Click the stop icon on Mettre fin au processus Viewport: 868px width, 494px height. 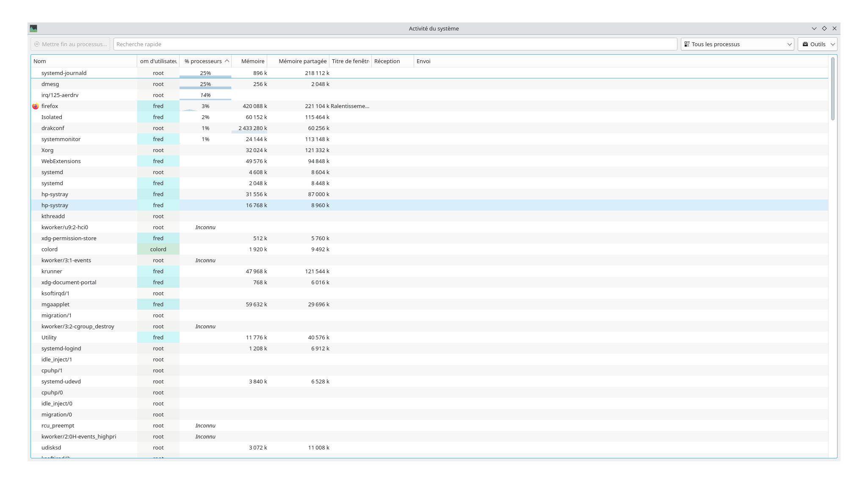pyautogui.click(x=37, y=44)
